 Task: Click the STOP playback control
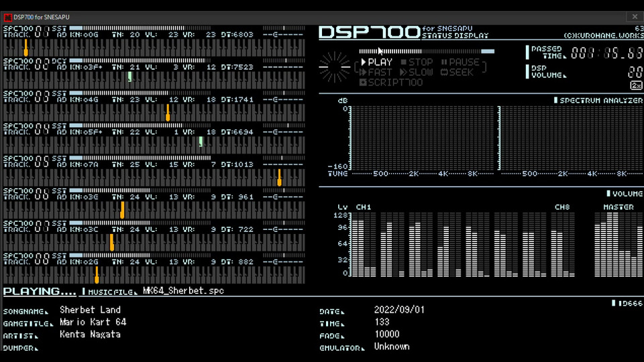point(417,62)
